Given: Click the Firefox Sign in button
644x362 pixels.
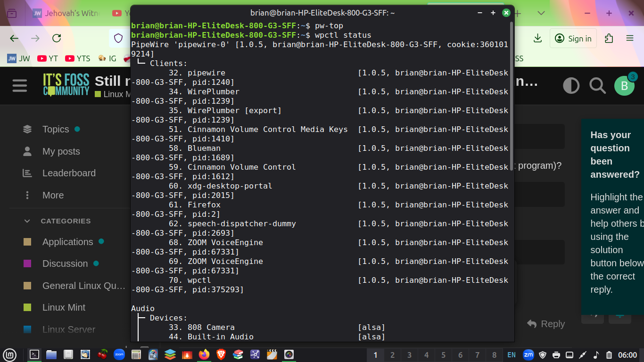Looking at the screenshot, I should [573, 39].
